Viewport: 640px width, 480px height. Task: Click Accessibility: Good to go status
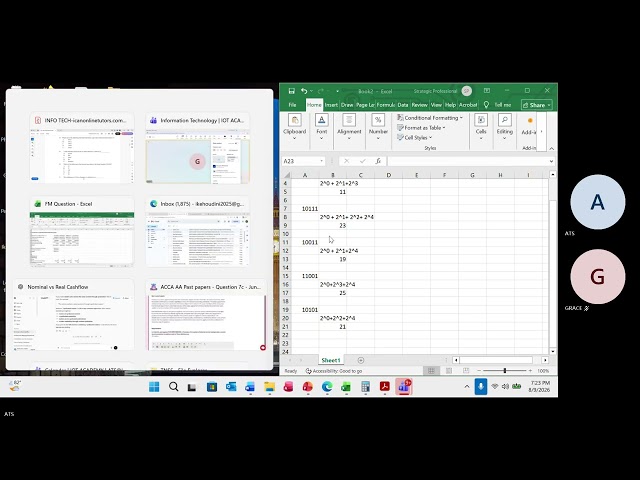334,371
